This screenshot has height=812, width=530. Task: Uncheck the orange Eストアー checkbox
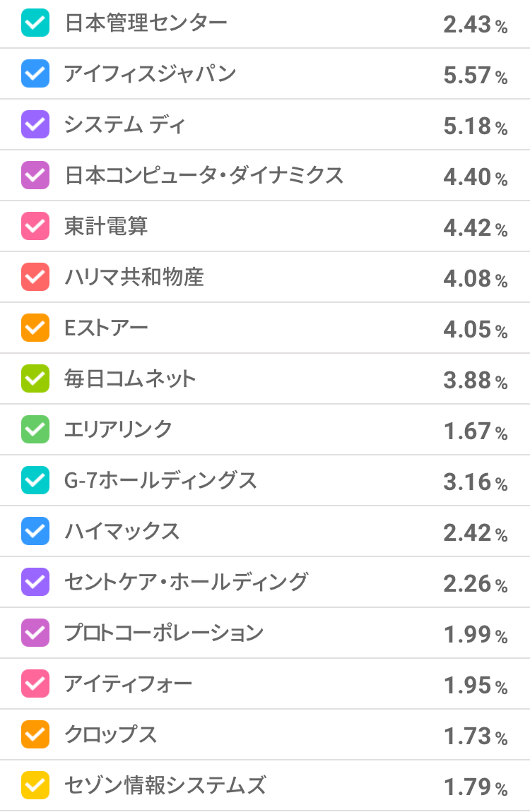[35, 328]
